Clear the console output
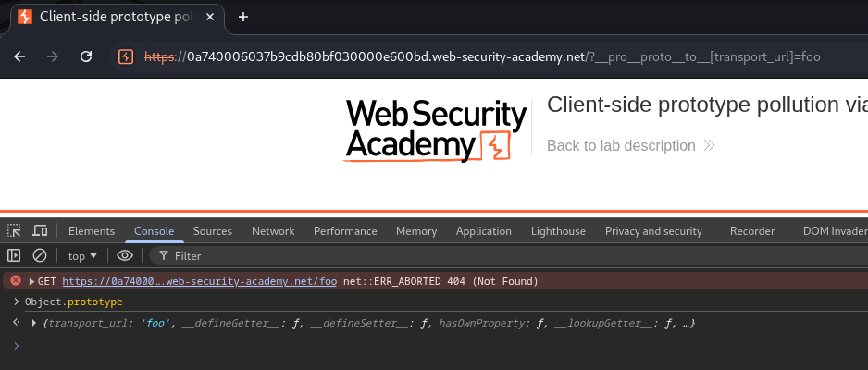Image resolution: width=868 pixels, height=370 pixels. pos(40,255)
